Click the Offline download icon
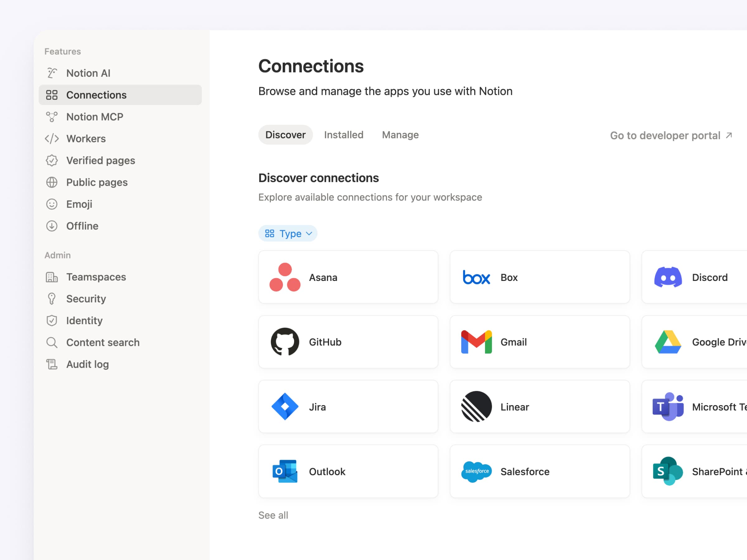 click(52, 226)
